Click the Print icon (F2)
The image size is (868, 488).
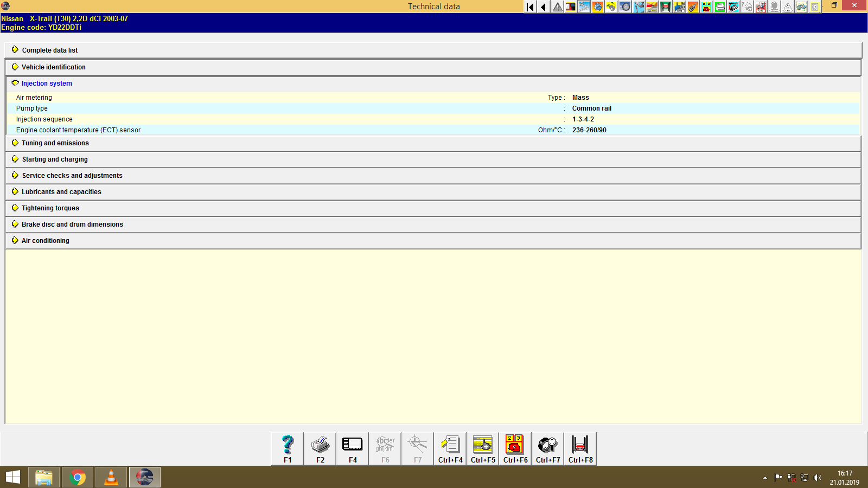point(320,448)
